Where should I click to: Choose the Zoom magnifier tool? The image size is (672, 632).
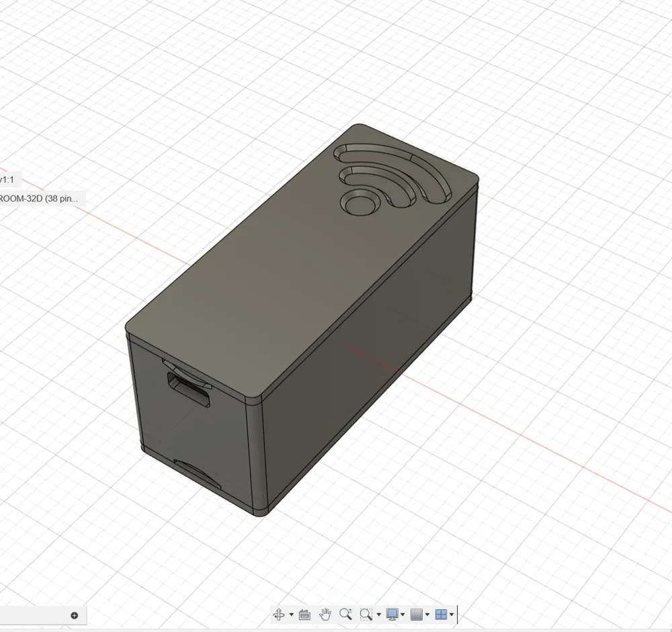[x=346, y=614]
